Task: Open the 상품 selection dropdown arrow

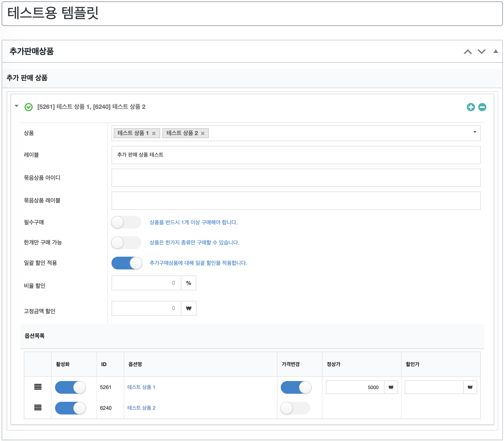Action: point(475,132)
